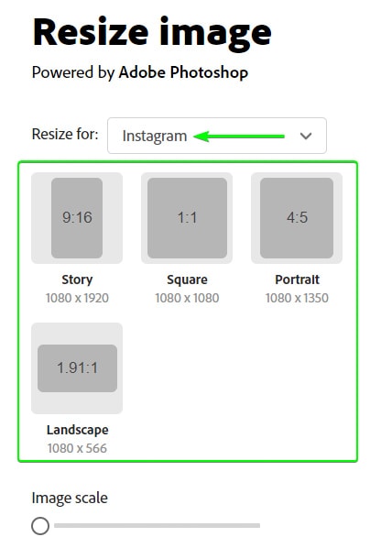Select the 1.91:1 Landscape preset thumbnail
Image resolution: width=392 pixels, height=548 pixels.
pyautogui.click(x=77, y=368)
